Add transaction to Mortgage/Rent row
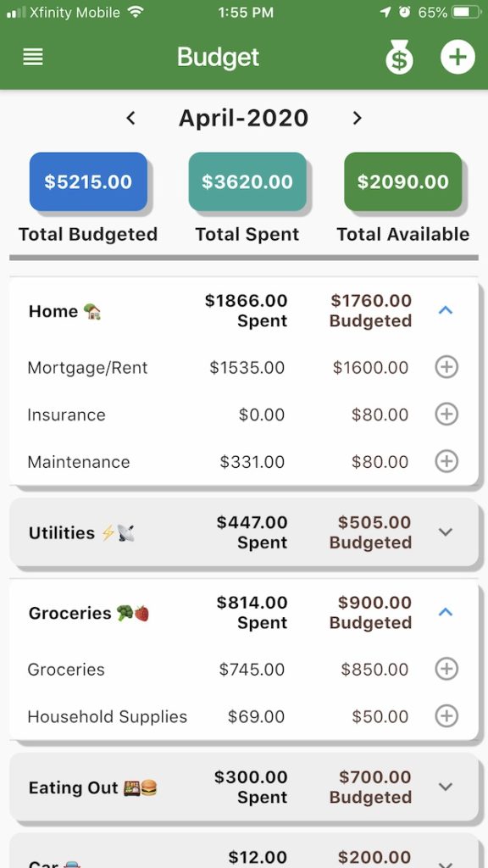Image resolution: width=488 pixels, height=868 pixels. [x=446, y=367]
